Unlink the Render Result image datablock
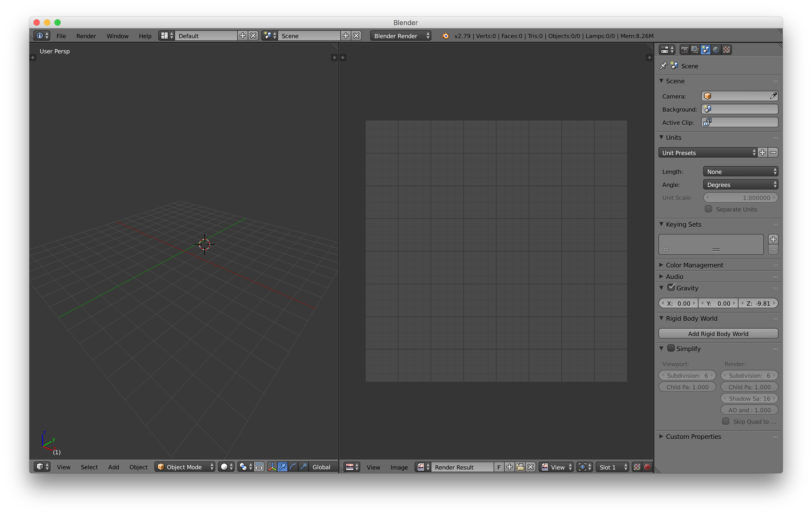The width and height of the screenshot is (812, 515). click(x=531, y=467)
